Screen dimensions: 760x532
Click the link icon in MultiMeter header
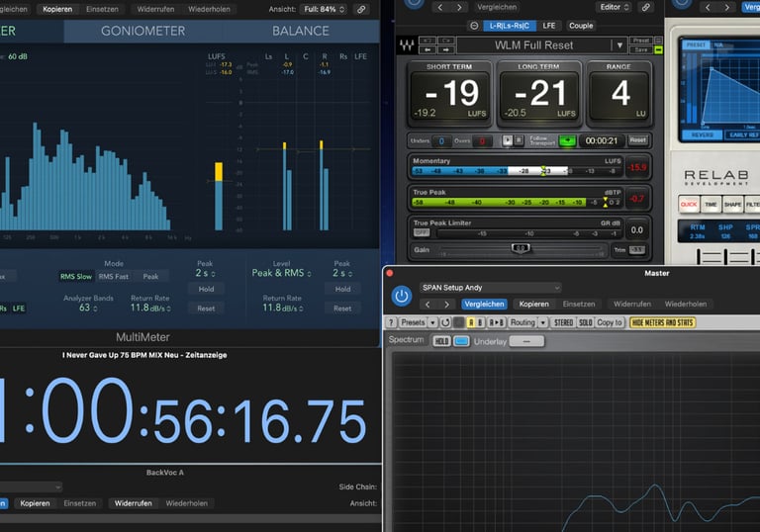pos(361,9)
